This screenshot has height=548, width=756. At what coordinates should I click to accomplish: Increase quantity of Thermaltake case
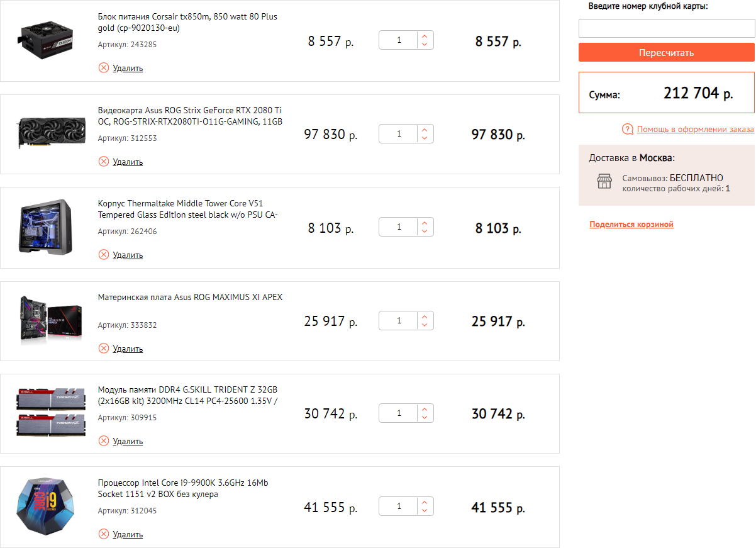click(425, 223)
